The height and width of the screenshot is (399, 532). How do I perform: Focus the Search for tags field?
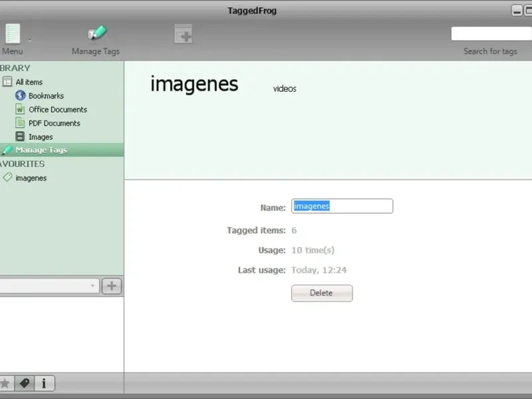(491, 34)
